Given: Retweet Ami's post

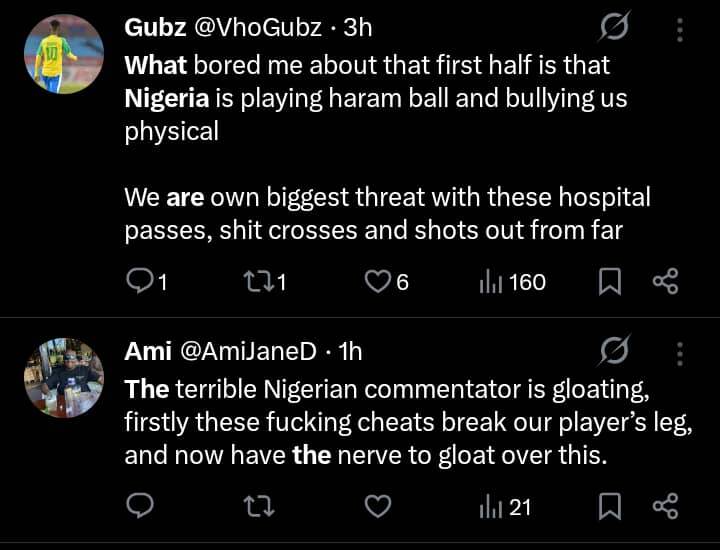Looking at the screenshot, I should [x=259, y=507].
